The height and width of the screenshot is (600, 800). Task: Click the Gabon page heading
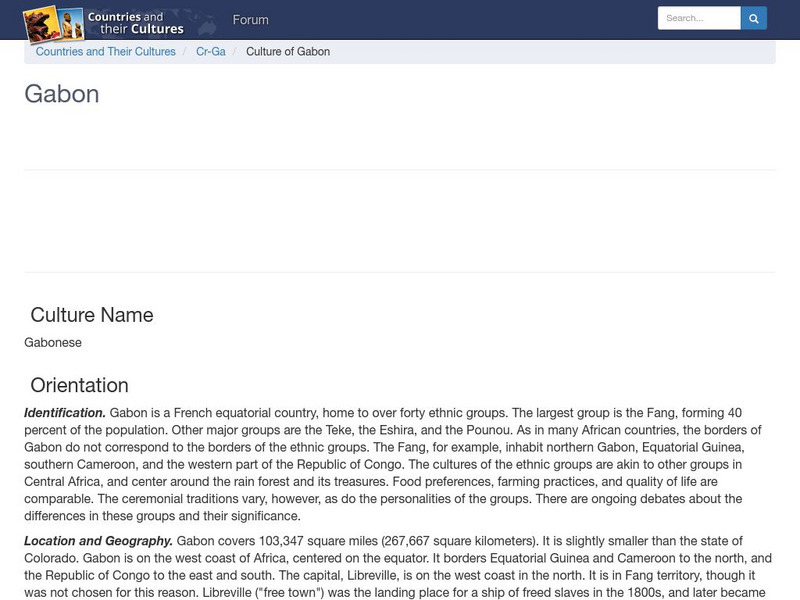pos(62,94)
